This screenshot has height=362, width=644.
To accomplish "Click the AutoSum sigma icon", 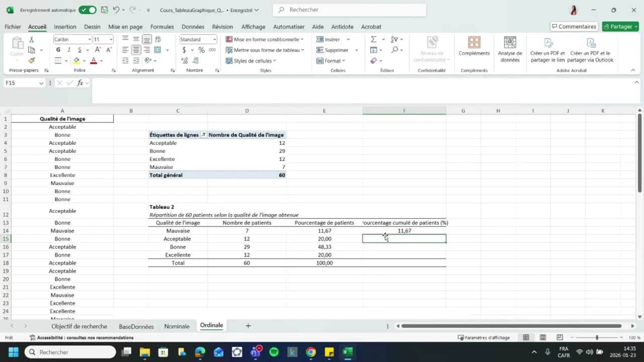I will 373,39.
